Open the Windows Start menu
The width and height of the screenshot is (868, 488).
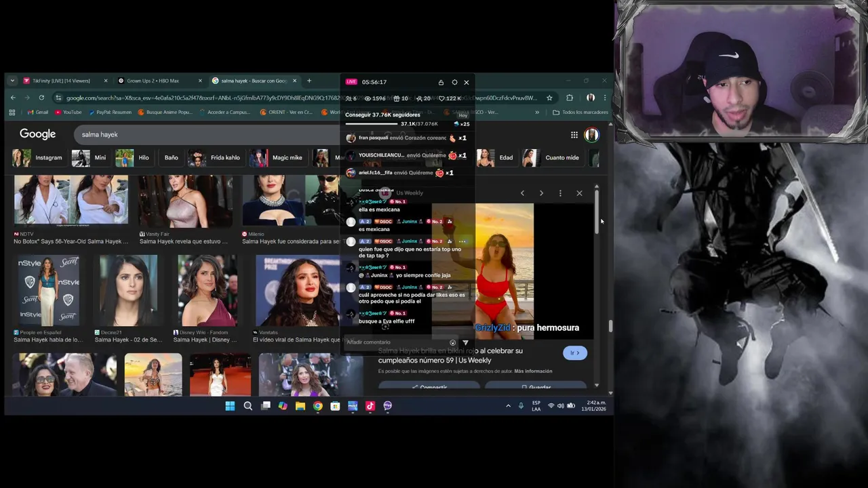point(230,406)
